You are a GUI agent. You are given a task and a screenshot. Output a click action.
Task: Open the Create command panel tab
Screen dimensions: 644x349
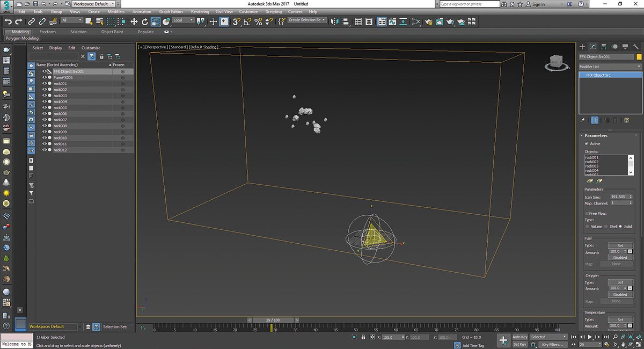click(582, 47)
